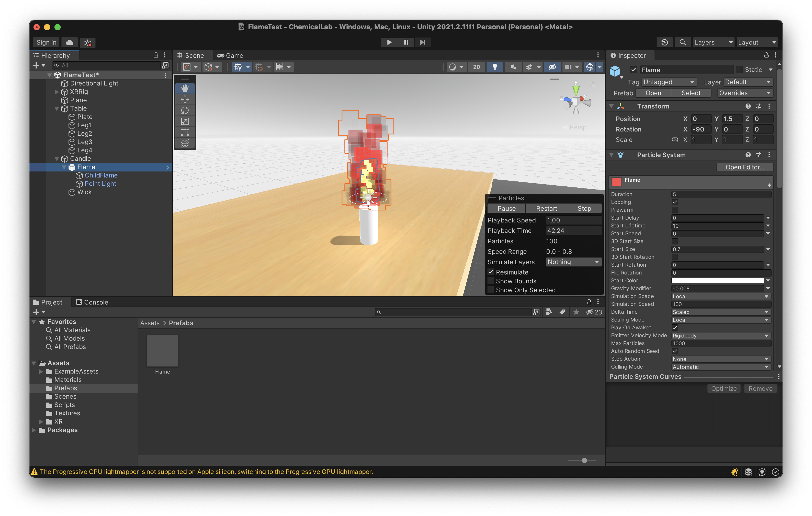Collapse the Table hierarchy item

tap(57, 108)
